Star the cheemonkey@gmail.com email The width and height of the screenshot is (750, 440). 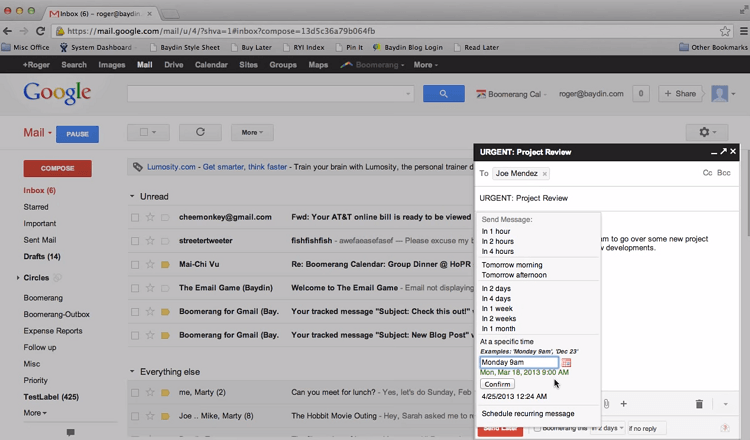pyautogui.click(x=150, y=217)
